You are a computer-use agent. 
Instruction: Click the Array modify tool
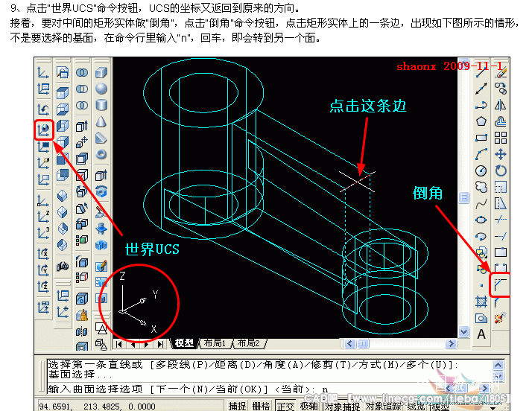[x=501, y=138]
